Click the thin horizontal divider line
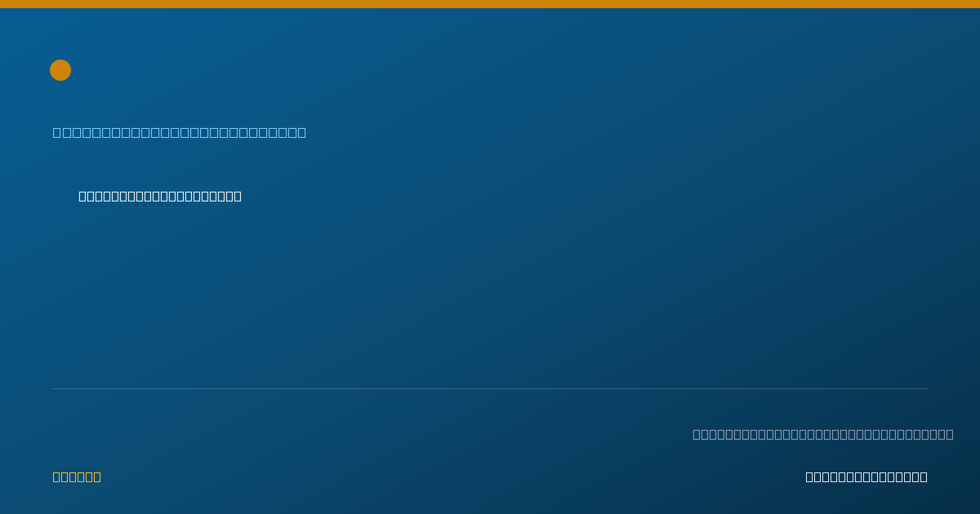The width and height of the screenshot is (980, 514). pyautogui.click(x=490, y=388)
